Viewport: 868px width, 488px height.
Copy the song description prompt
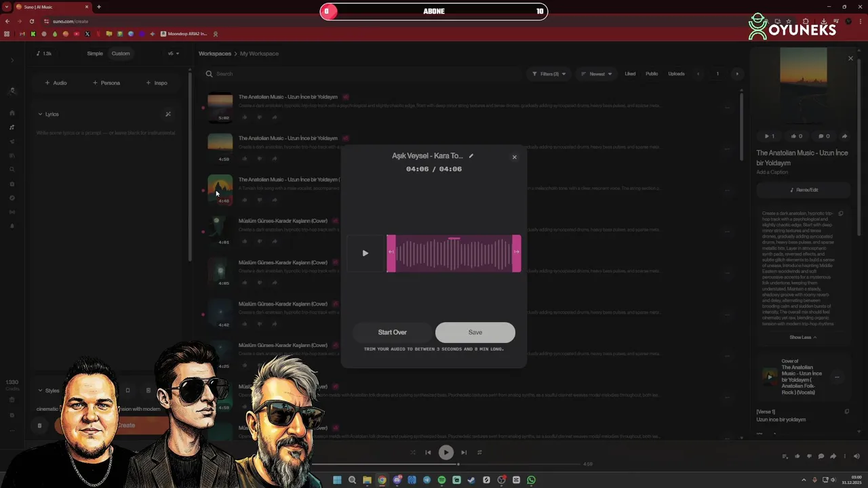pyautogui.click(x=841, y=213)
